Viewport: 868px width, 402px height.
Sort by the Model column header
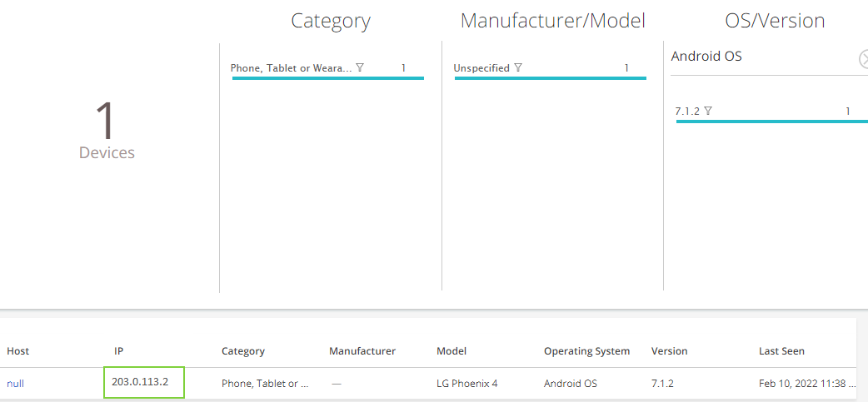tap(451, 351)
